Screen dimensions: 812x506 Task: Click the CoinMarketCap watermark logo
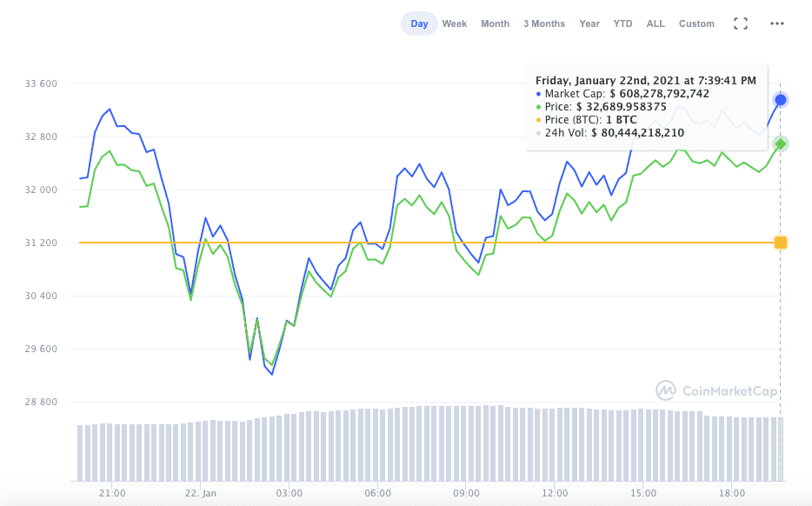716,391
